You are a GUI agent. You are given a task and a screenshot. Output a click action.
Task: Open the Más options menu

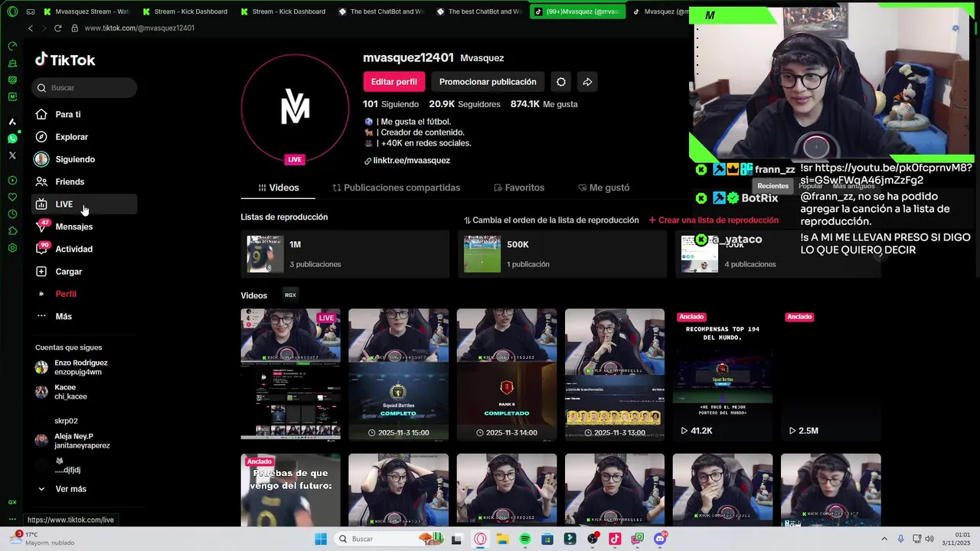pos(84,316)
